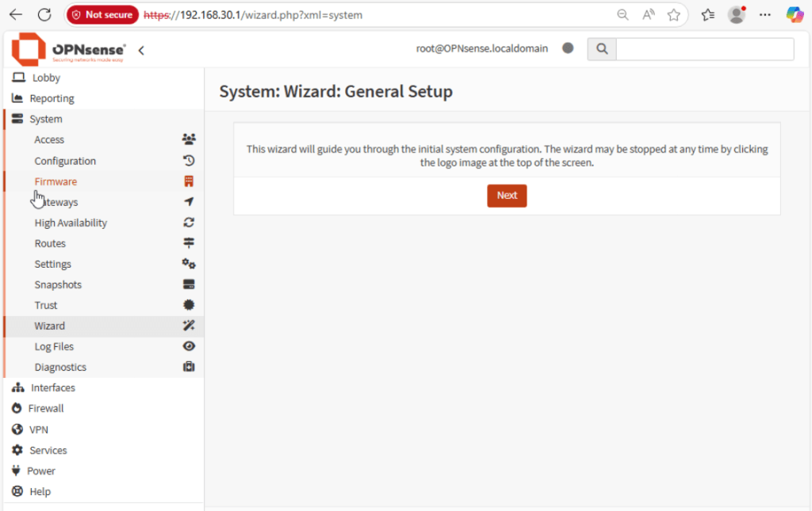The image size is (812, 511).
Task: Collapse the System menu section
Action: (x=46, y=119)
